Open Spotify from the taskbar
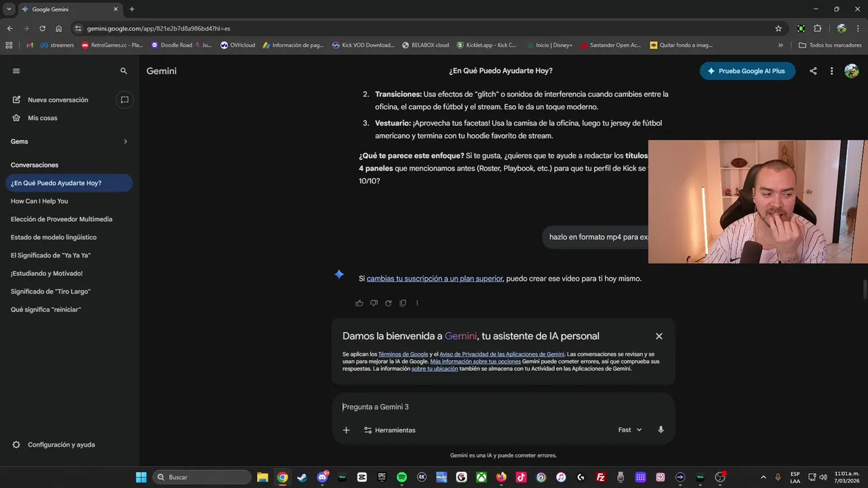 point(401,477)
